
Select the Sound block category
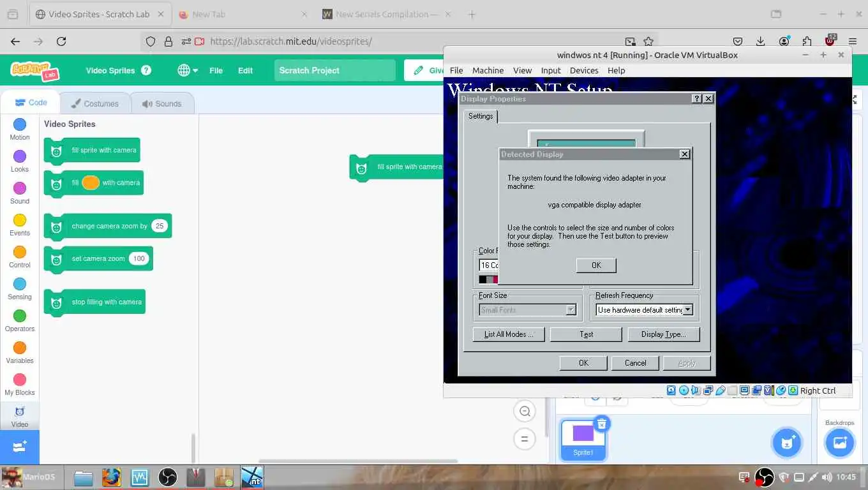pos(20,193)
